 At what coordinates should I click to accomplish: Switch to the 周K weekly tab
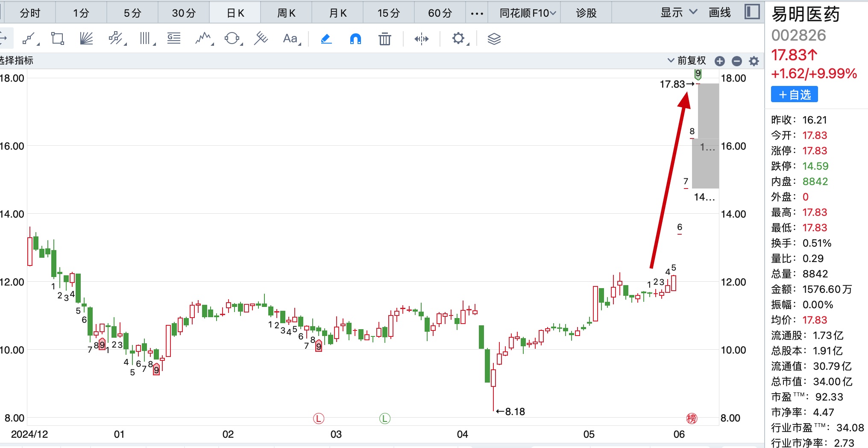pos(286,13)
